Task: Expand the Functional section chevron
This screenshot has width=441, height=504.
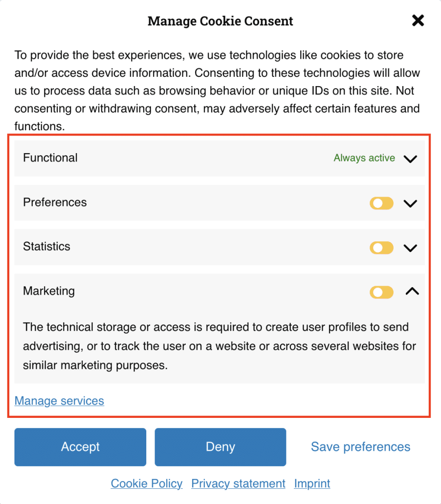Action: [410, 159]
